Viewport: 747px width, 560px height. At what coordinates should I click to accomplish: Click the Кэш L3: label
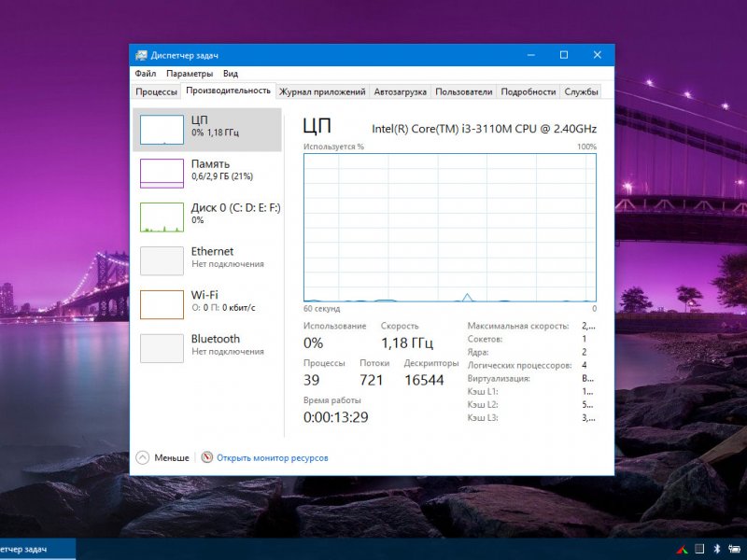click(483, 417)
